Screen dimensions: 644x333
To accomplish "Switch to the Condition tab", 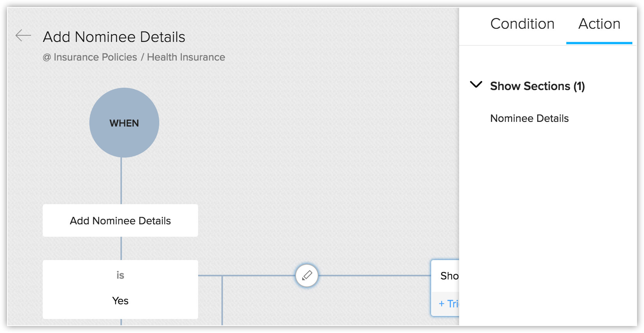I will 522,24.
